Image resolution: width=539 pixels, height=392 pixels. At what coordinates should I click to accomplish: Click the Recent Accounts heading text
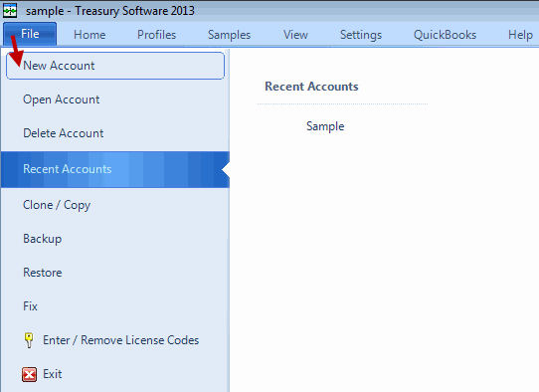[311, 87]
